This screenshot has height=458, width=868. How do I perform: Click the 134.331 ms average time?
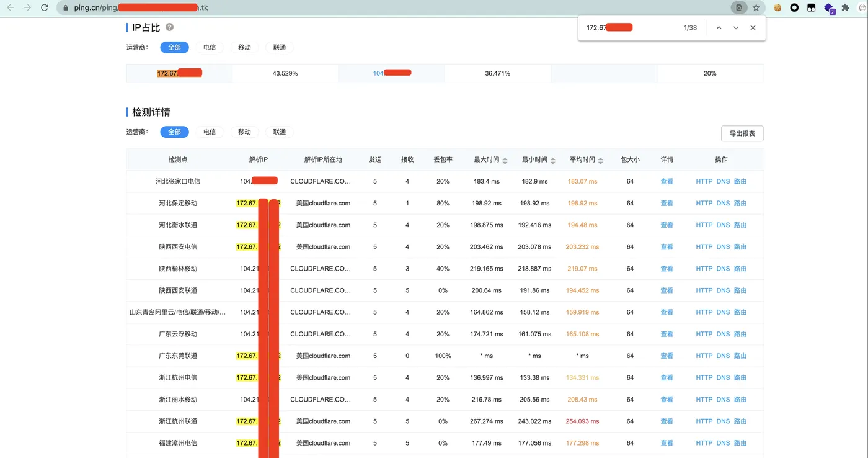coord(582,377)
